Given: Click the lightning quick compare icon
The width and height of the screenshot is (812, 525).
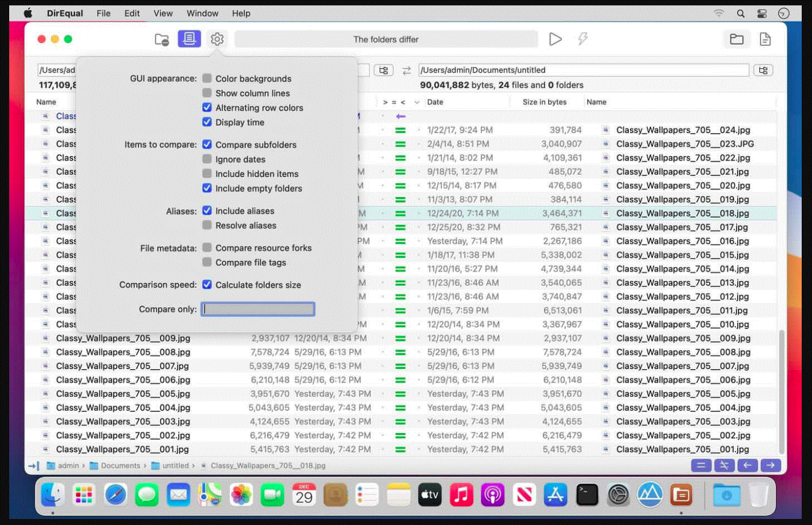Looking at the screenshot, I should click(x=583, y=39).
